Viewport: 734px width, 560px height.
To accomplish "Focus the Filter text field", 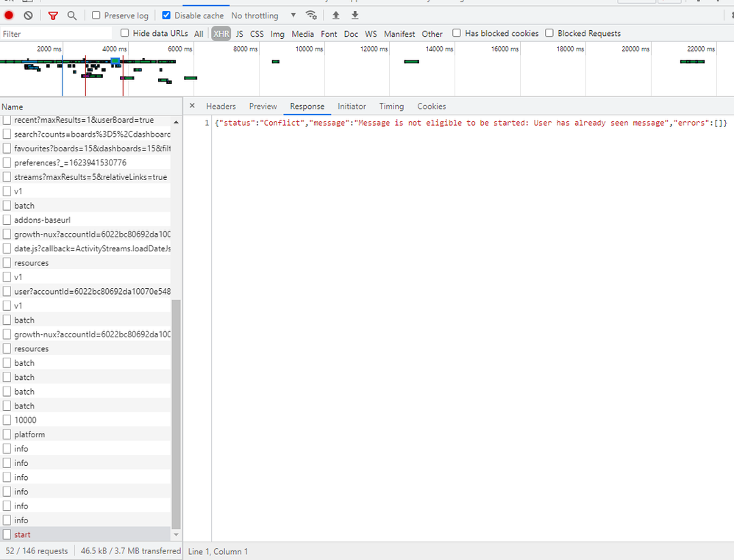I will pos(56,34).
